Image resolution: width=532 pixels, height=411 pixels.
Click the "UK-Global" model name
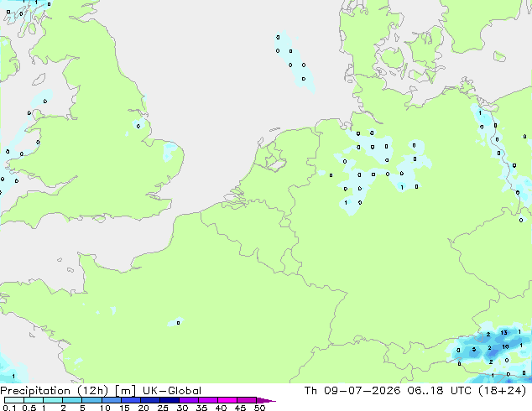click(x=172, y=391)
